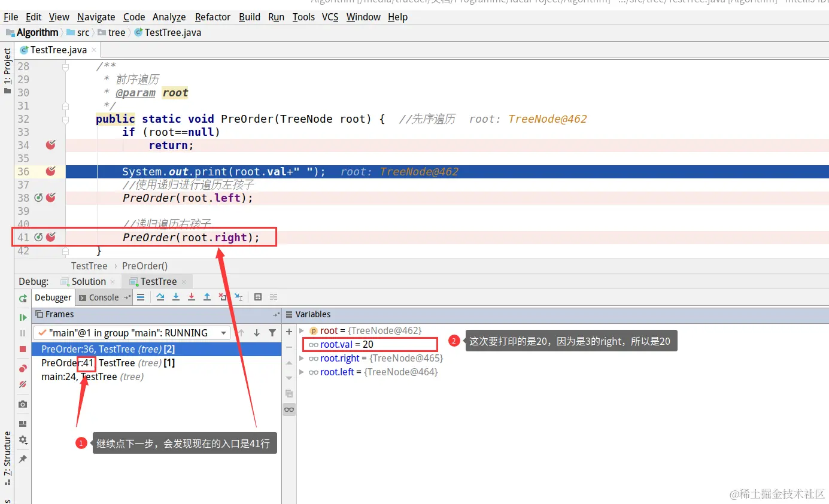Open the Navigate menu
This screenshot has width=829, height=504.
click(96, 17)
